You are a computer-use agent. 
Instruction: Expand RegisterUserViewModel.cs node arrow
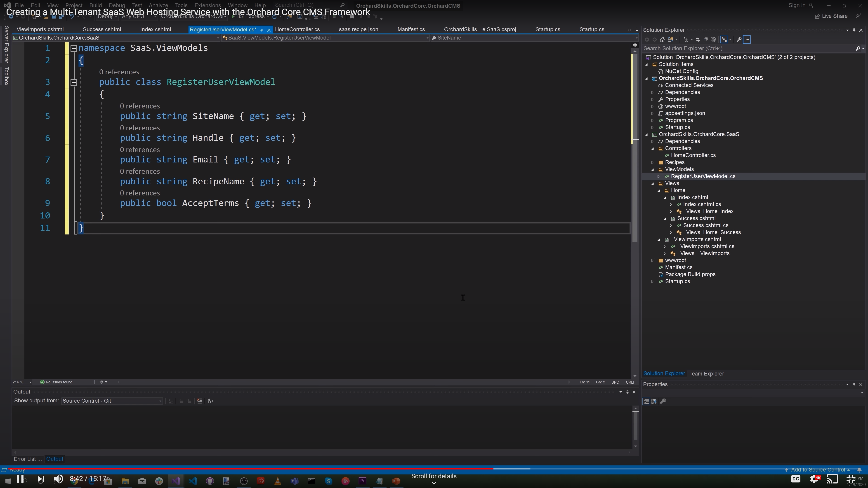pyautogui.click(x=658, y=176)
